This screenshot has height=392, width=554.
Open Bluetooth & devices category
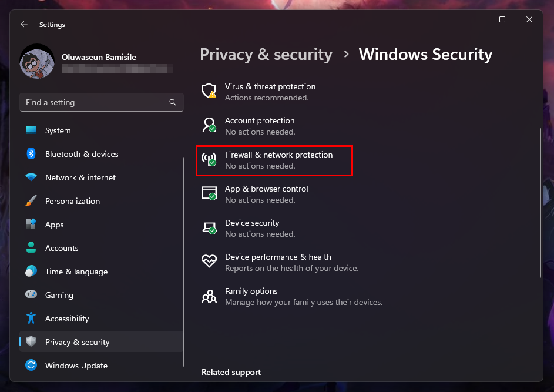coord(102,154)
